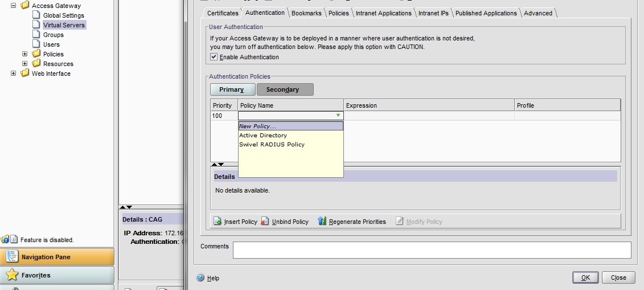Choose New Policy... from the dropdown list
Screen dimensions: 644x290
tap(291, 126)
